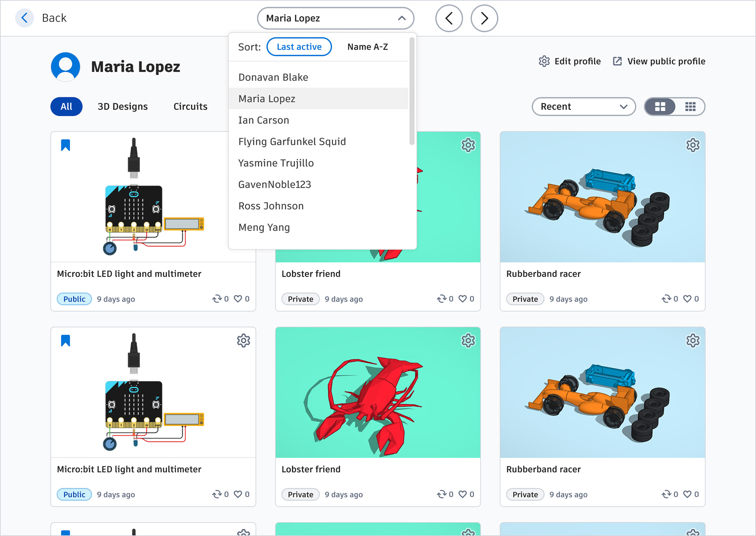Viewport: 756px width, 536px height.
Task: Switch to large grid view
Action: (660, 106)
